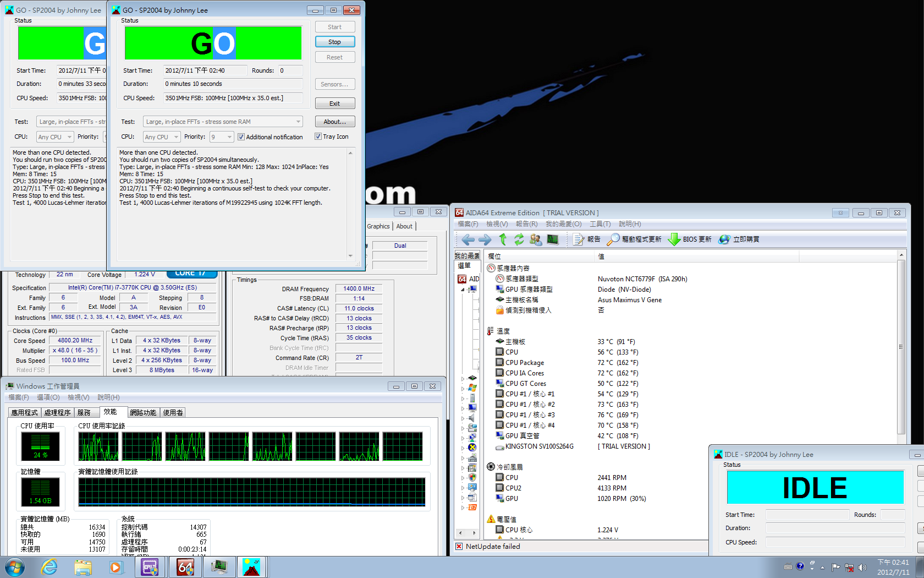Expand the motherboard node in AIDA64 tree
This screenshot has height=578, width=924.
(x=463, y=378)
